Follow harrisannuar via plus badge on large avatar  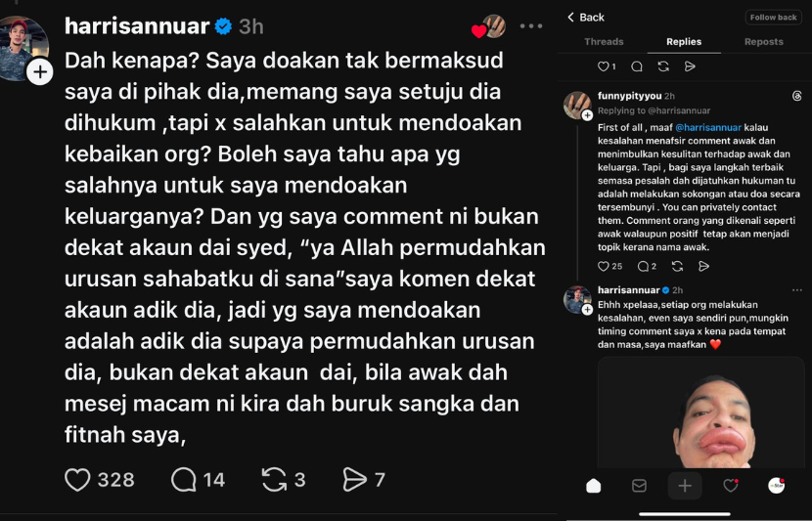pyautogui.click(x=40, y=72)
